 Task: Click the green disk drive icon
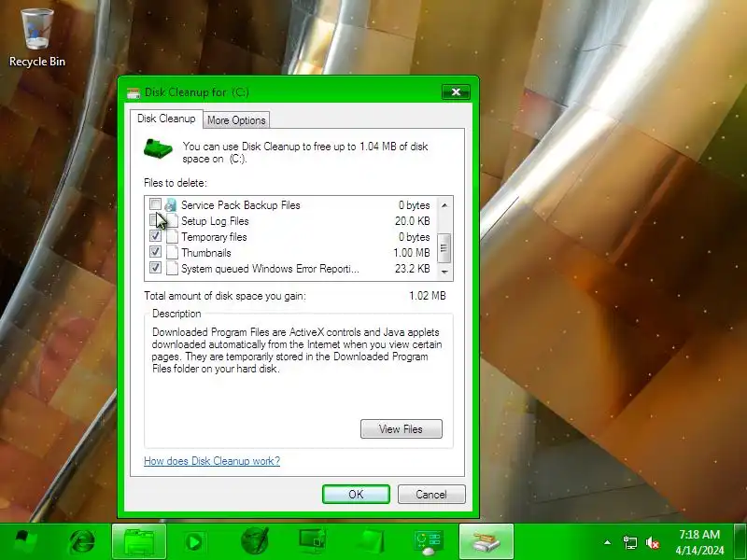point(158,148)
